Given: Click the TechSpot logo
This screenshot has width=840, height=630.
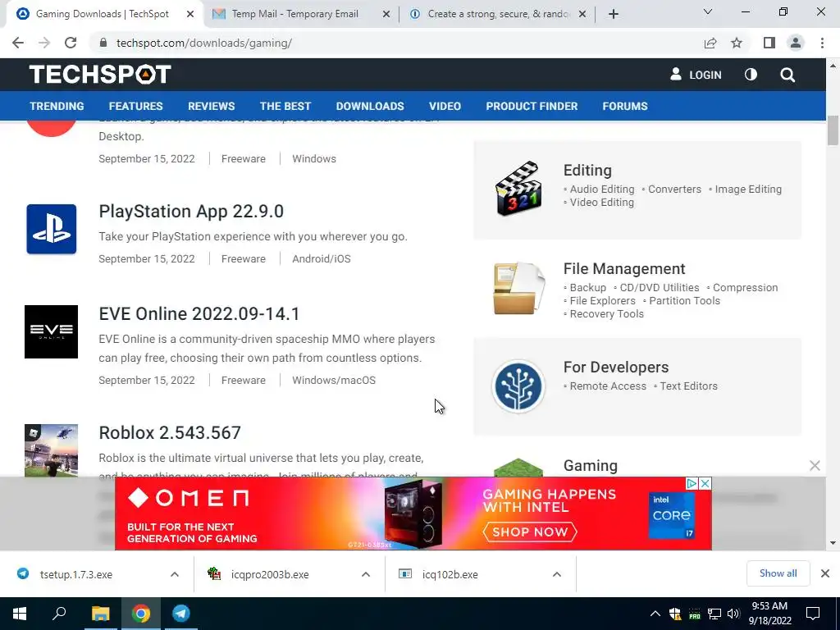Looking at the screenshot, I should [100, 75].
